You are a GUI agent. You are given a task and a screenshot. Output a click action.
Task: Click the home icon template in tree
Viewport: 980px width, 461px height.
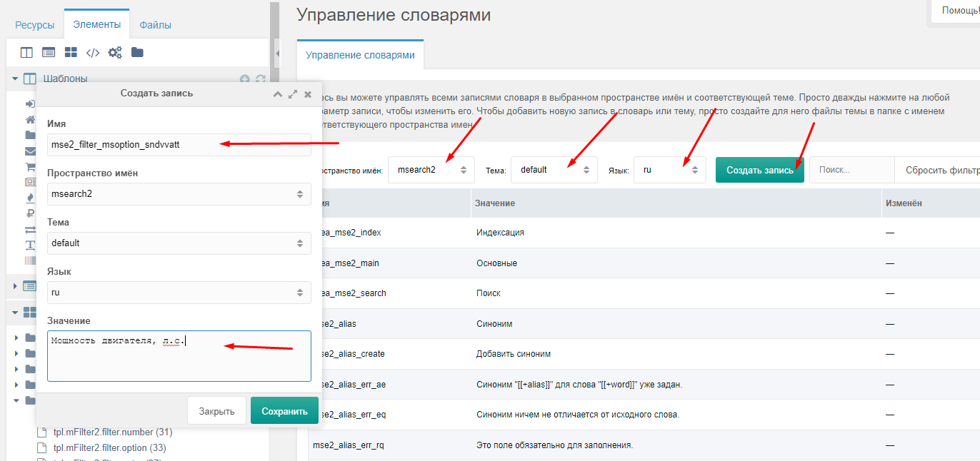click(x=30, y=119)
